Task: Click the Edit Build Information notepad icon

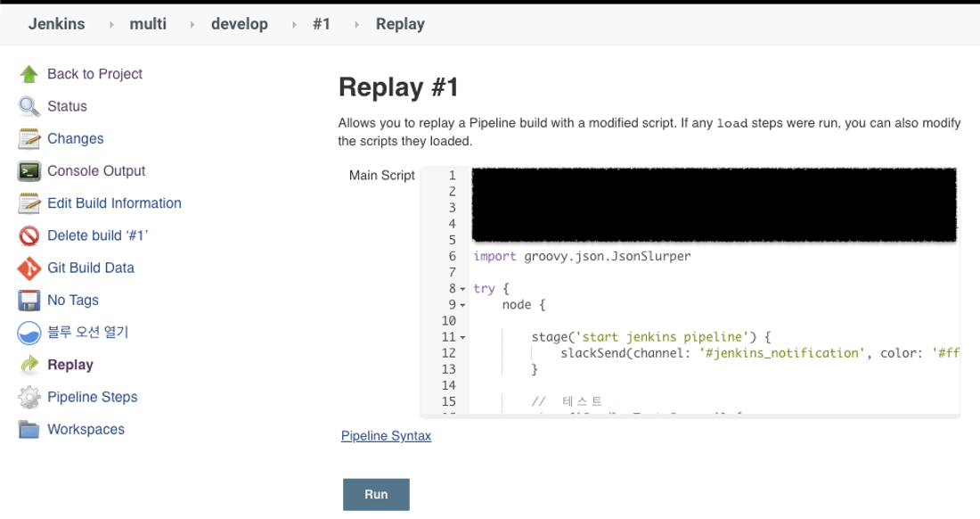Action: [x=29, y=203]
